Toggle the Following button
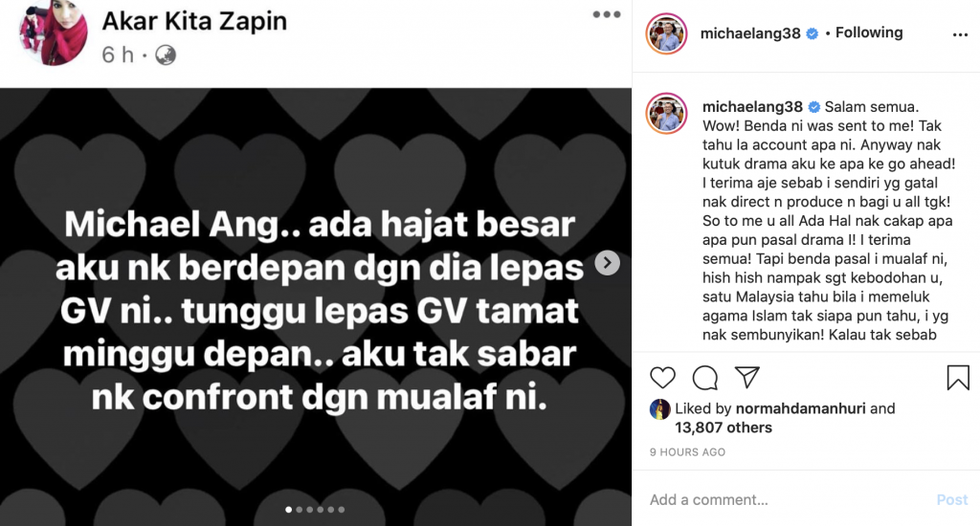This screenshot has width=980, height=526. (x=869, y=33)
